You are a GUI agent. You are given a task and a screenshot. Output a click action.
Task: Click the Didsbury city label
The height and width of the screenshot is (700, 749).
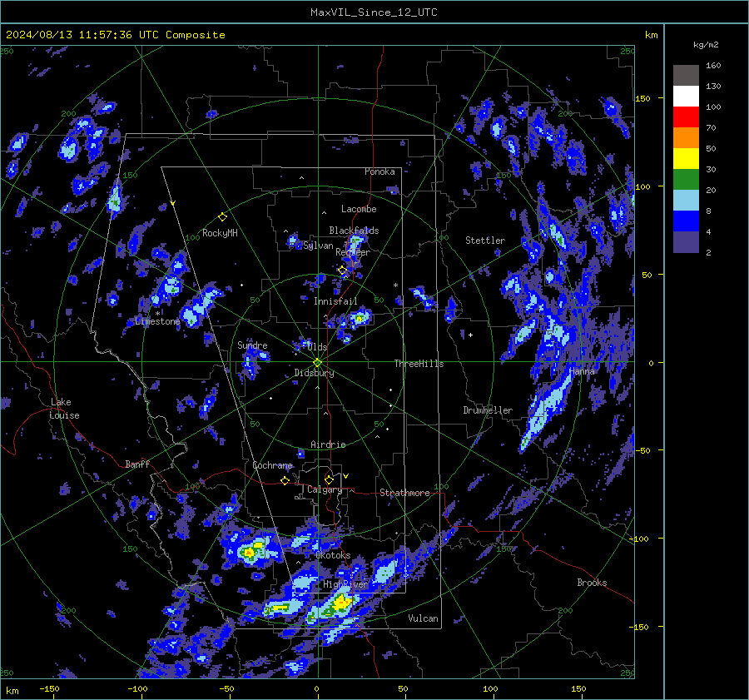tap(314, 373)
